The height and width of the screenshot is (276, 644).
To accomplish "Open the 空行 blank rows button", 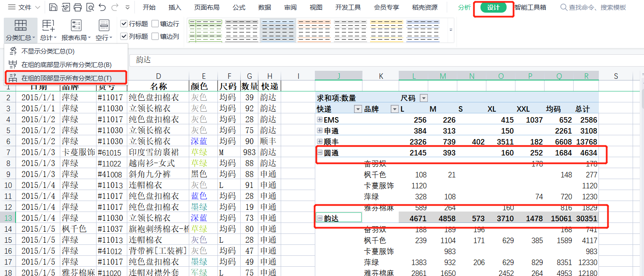I will [104, 30].
